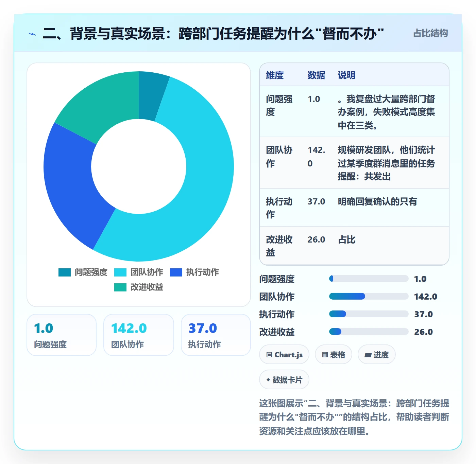Click the main title 二、背景与真实场景

tap(213, 34)
